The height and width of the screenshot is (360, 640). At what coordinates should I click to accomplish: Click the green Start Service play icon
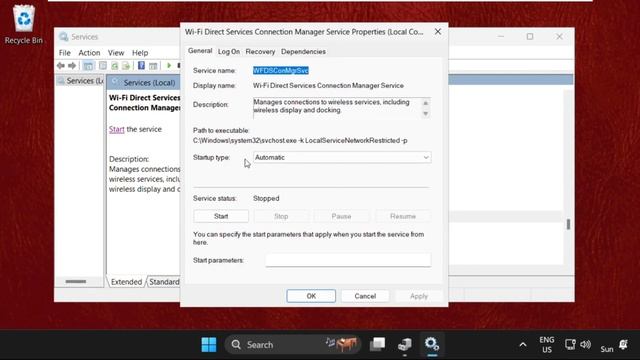tap(169, 65)
